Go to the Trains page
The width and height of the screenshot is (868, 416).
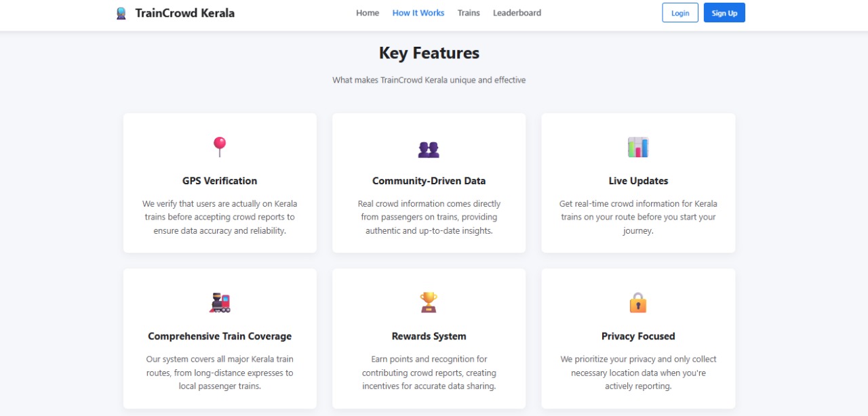(469, 13)
